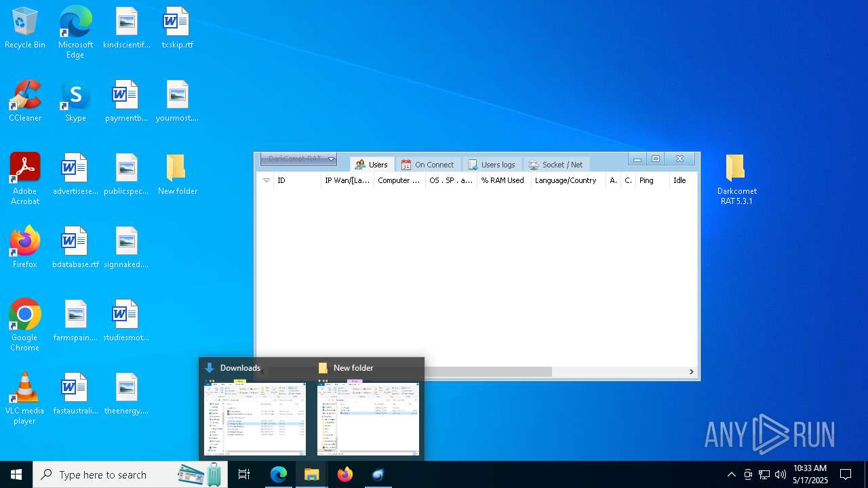Open the Windows Start menu
The width and height of the screenshot is (868, 488).
pyautogui.click(x=16, y=474)
